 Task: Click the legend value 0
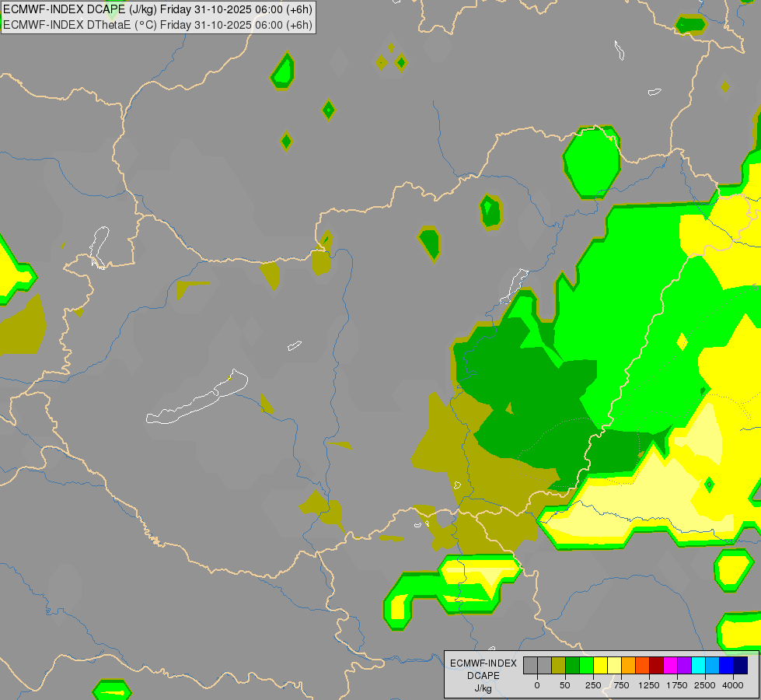537,685
